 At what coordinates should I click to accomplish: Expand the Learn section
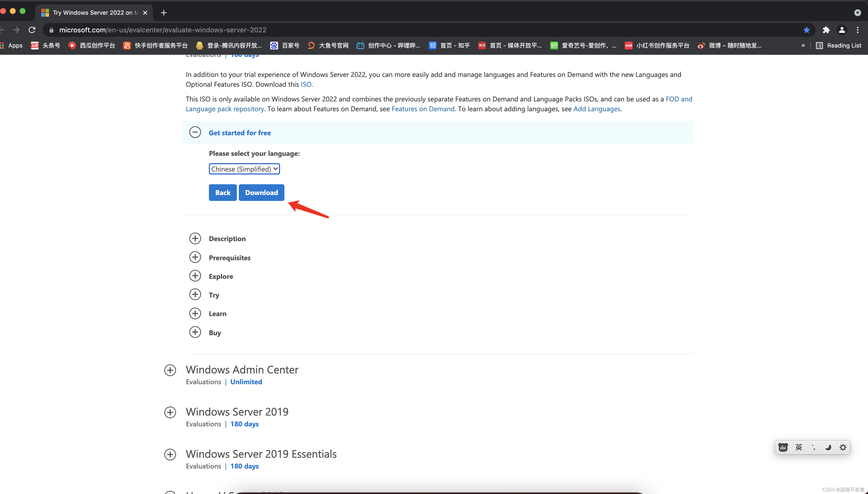tap(195, 313)
